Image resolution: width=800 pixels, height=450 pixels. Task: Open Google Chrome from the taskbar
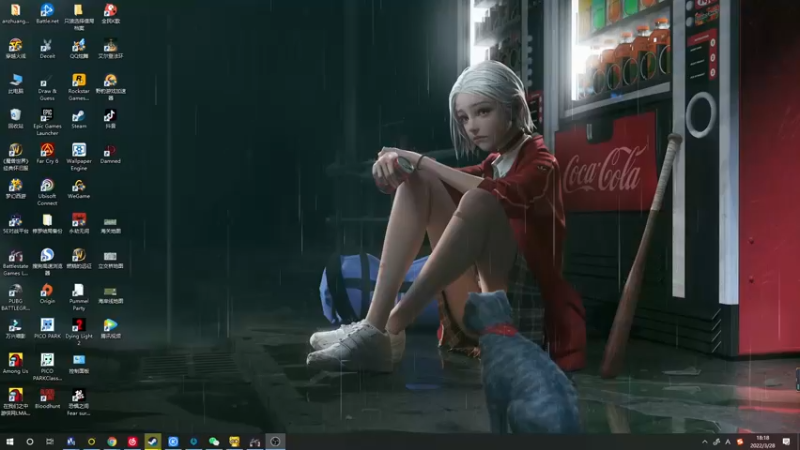(112, 441)
